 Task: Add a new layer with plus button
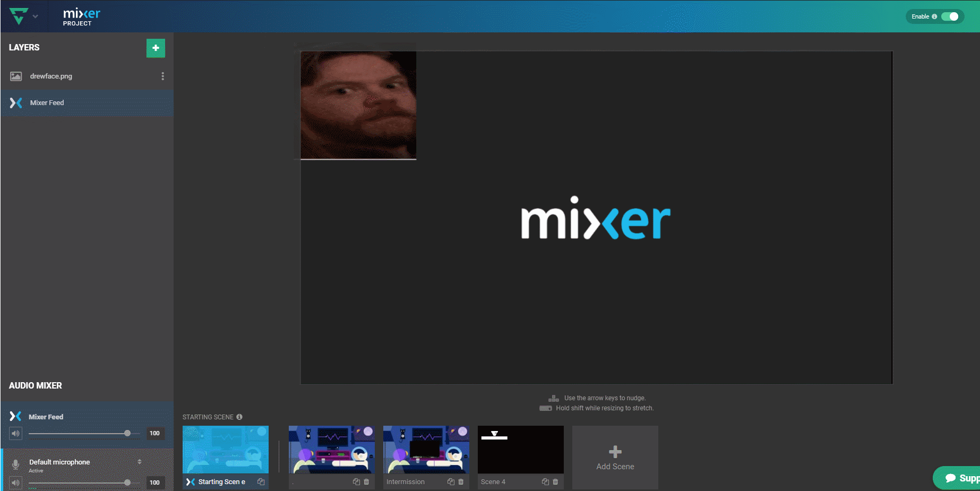156,48
